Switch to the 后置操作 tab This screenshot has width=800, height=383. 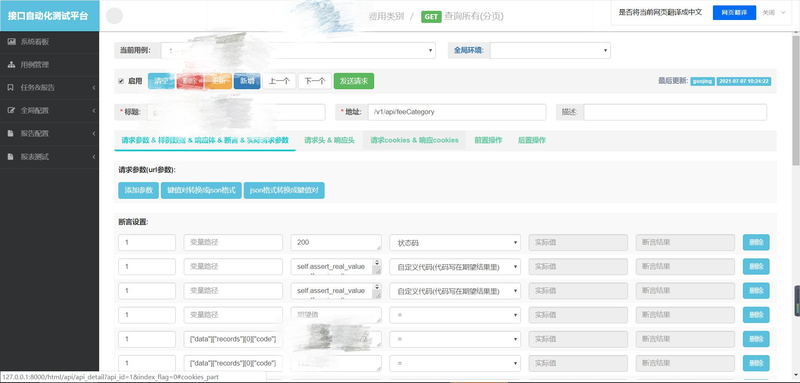pyautogui.click(x=532, y=140)
